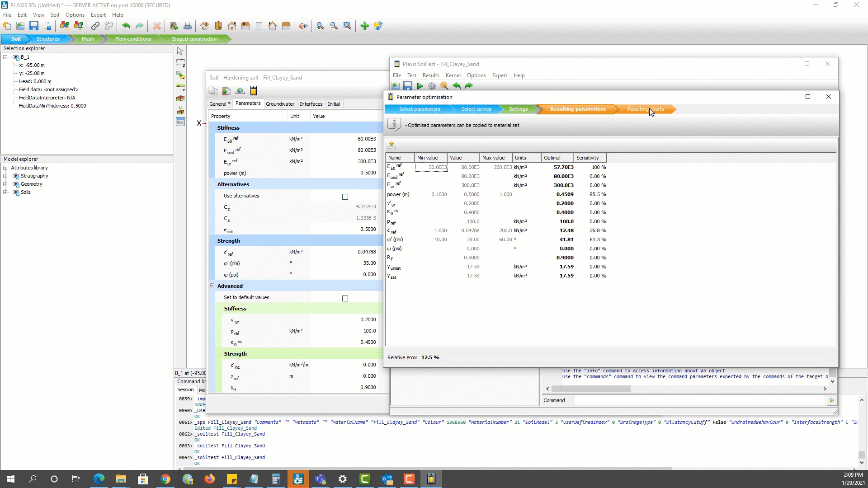Expand the Stratigraphy tree node
Screen dimensions: 868x488
coord(5,176)
